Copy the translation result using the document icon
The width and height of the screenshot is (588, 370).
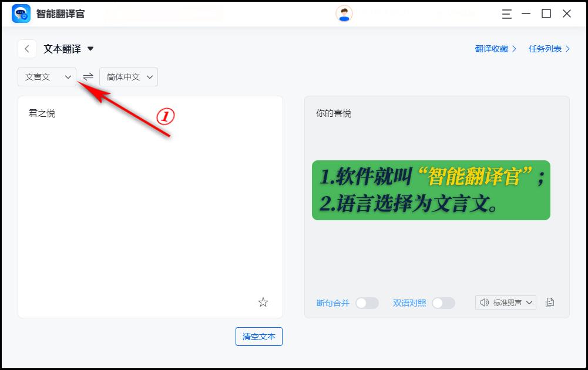coord(550,302)
